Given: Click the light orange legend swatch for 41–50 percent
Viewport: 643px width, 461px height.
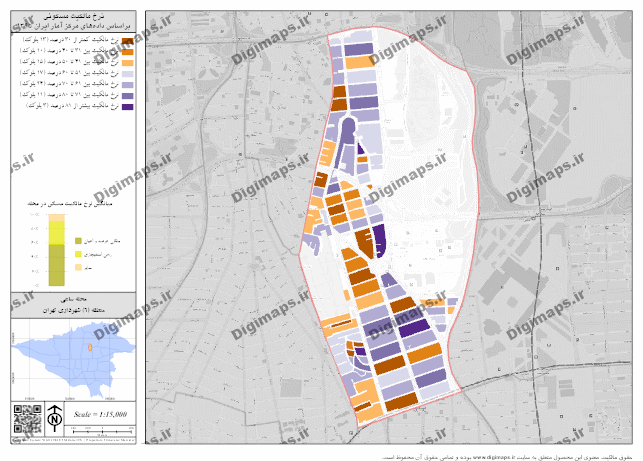Looking at the screenshot, I should point(128,63).
